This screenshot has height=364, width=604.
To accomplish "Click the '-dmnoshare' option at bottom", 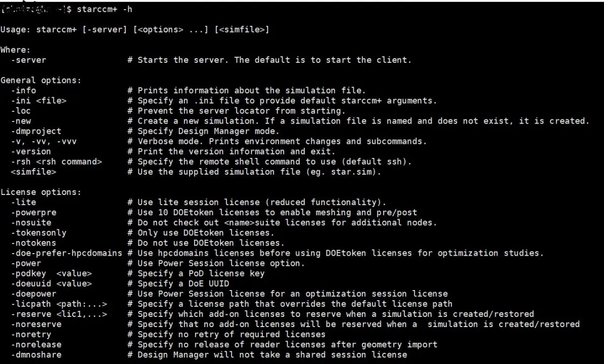I will click(36, 355).
